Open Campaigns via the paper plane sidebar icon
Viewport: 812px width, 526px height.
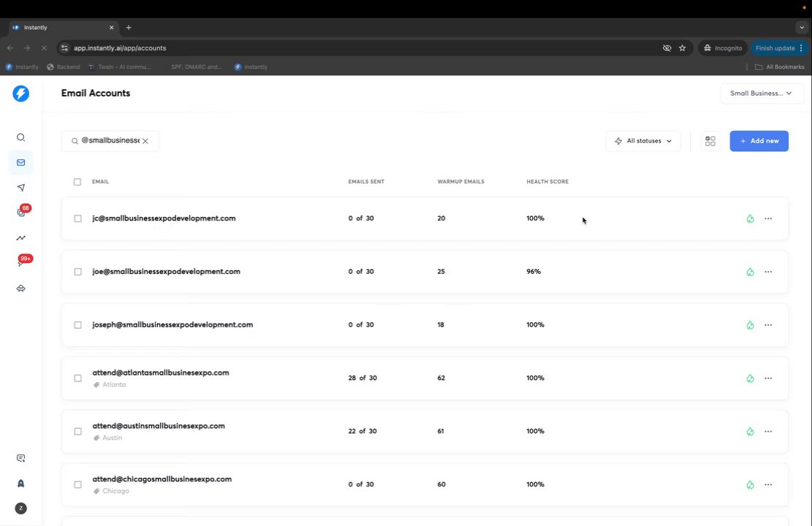point(21,188)
